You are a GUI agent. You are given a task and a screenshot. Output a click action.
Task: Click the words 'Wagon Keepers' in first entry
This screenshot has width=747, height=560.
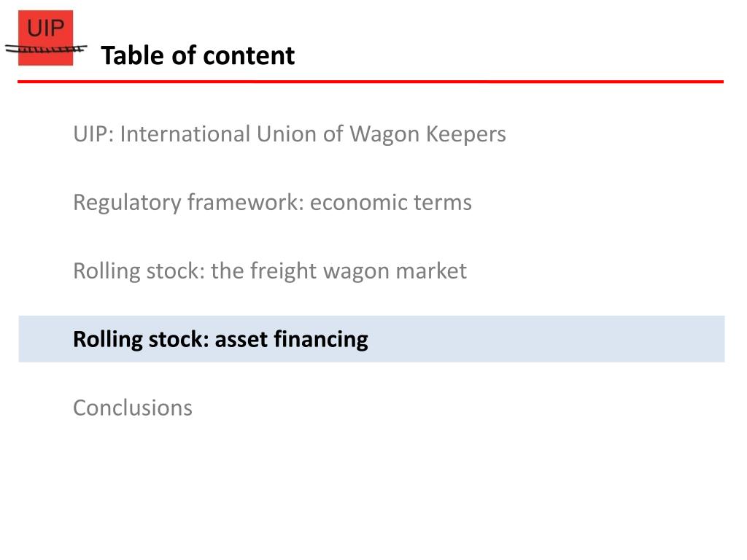tap(427, 134)
